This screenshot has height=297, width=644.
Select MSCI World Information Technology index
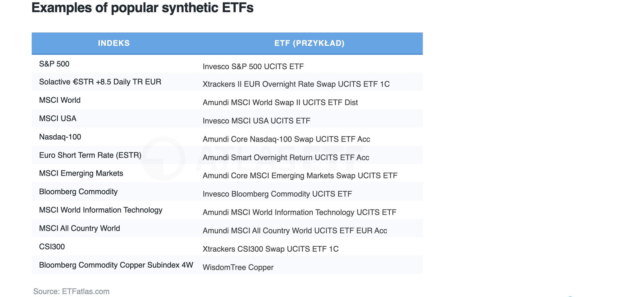click(101, 210)
